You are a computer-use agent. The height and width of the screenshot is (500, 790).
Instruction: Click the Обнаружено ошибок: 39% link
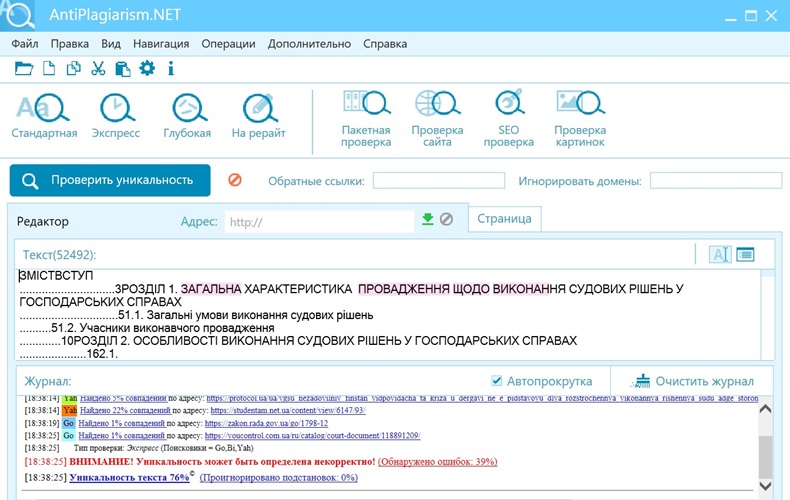(438, 461)
